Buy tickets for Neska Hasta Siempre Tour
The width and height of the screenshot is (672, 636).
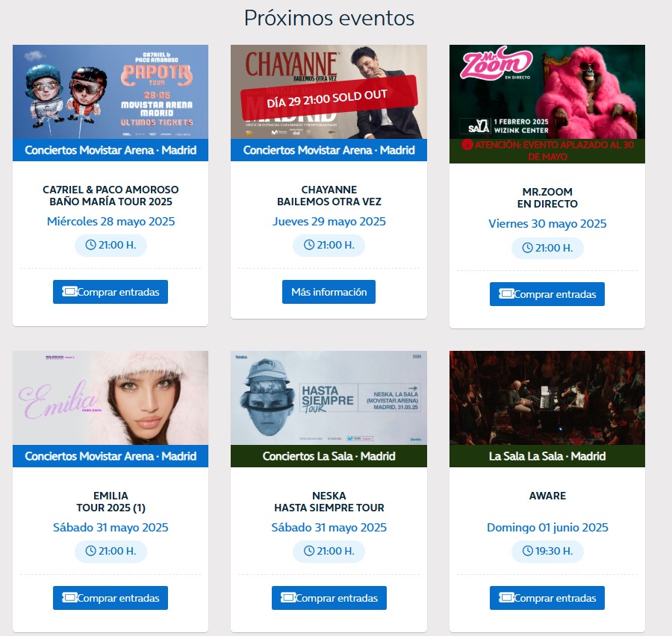coord(329,598)
